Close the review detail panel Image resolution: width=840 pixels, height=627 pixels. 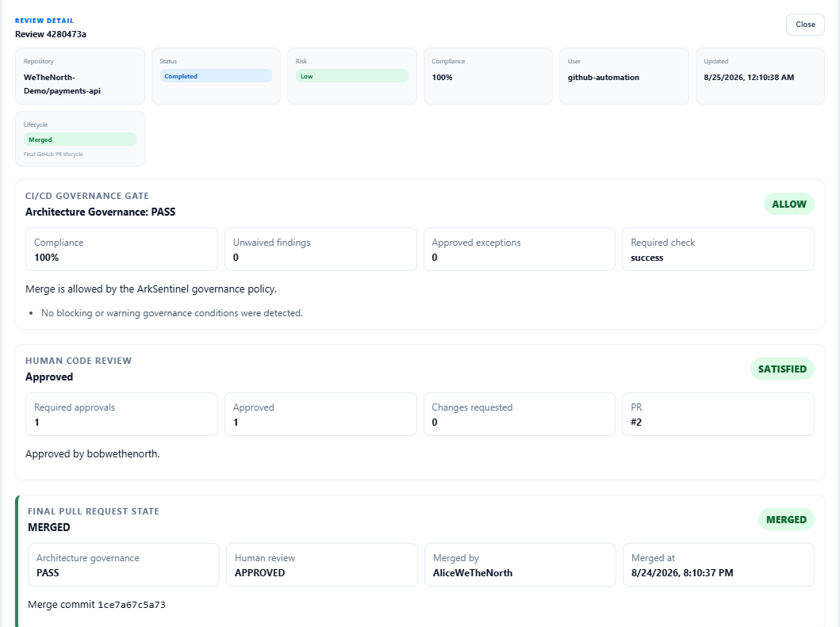(x=804, y=25)
